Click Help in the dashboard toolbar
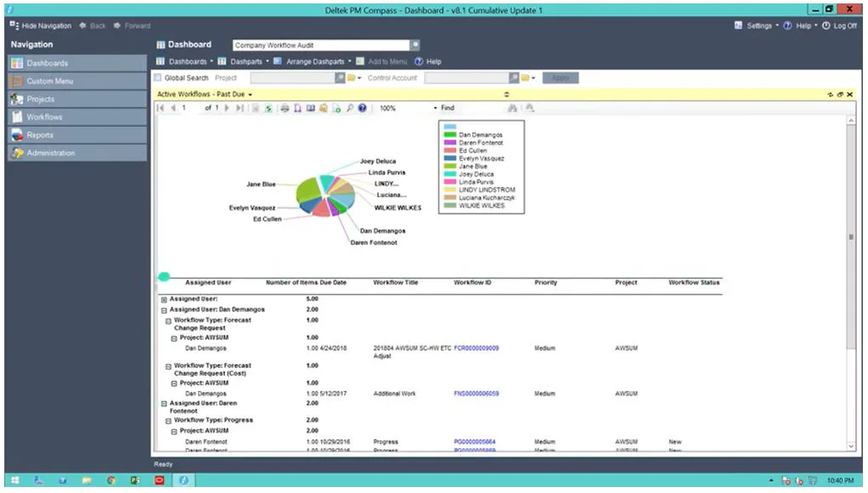 coord(428,61)
